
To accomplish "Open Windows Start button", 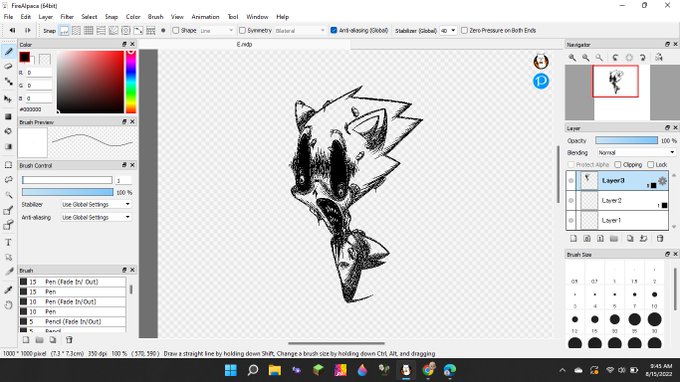I will pos(231,370).
